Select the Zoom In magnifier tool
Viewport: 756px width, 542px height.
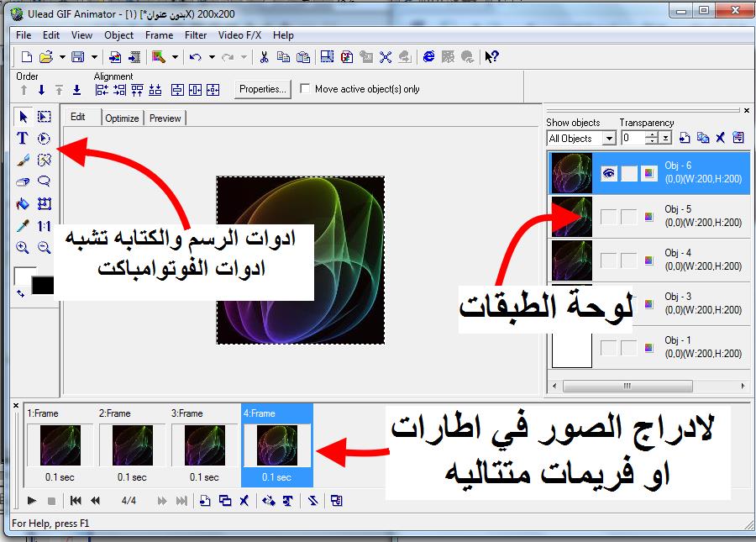(23, 248)
